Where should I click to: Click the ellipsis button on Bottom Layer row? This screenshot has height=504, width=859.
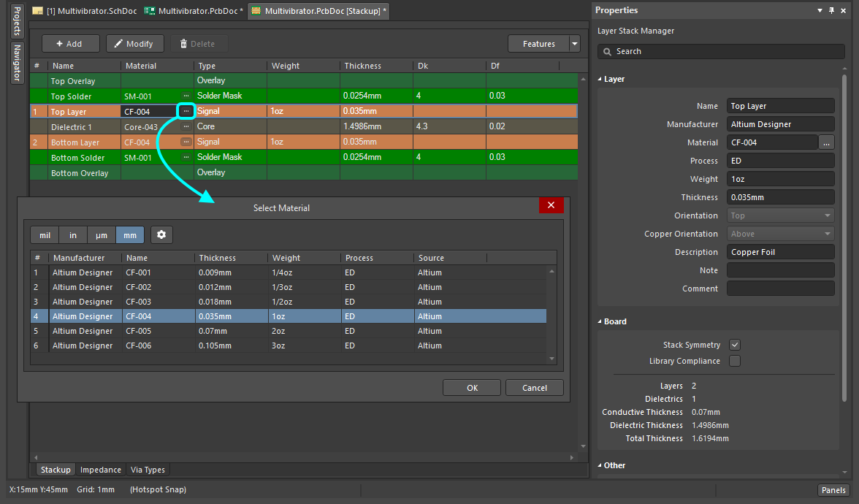point(186,142)
